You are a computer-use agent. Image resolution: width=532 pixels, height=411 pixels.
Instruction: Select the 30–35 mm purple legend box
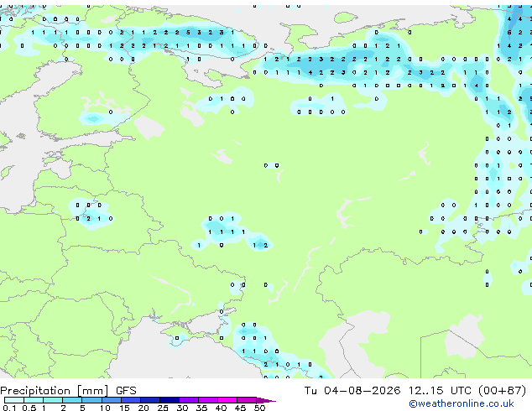(188, 400)
